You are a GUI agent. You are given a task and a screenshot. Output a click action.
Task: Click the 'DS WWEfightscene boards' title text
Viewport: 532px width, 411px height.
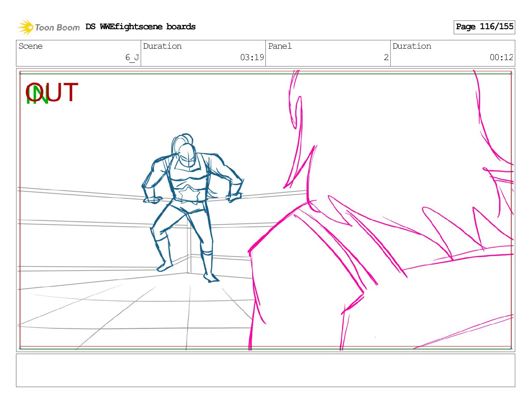coord(140,27)
